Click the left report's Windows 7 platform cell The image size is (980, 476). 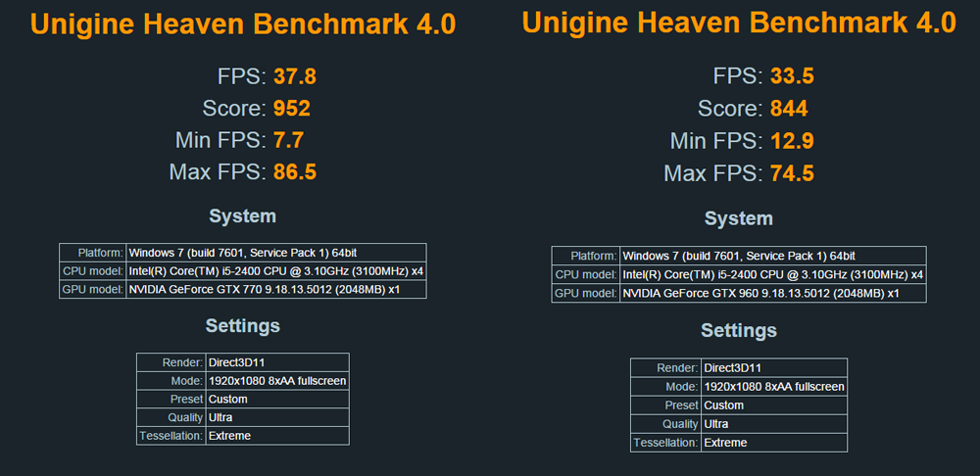[276, 253]
